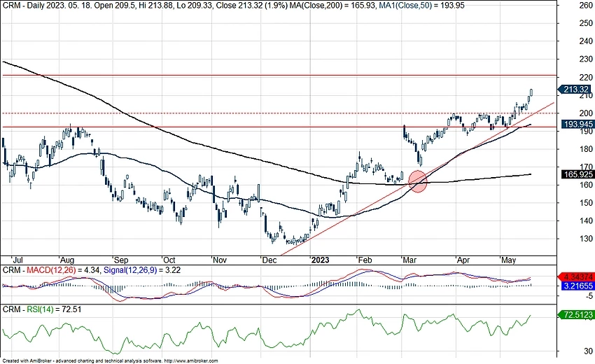Click the 165.925 MA200 value label
595x364 pixels.
577,174
